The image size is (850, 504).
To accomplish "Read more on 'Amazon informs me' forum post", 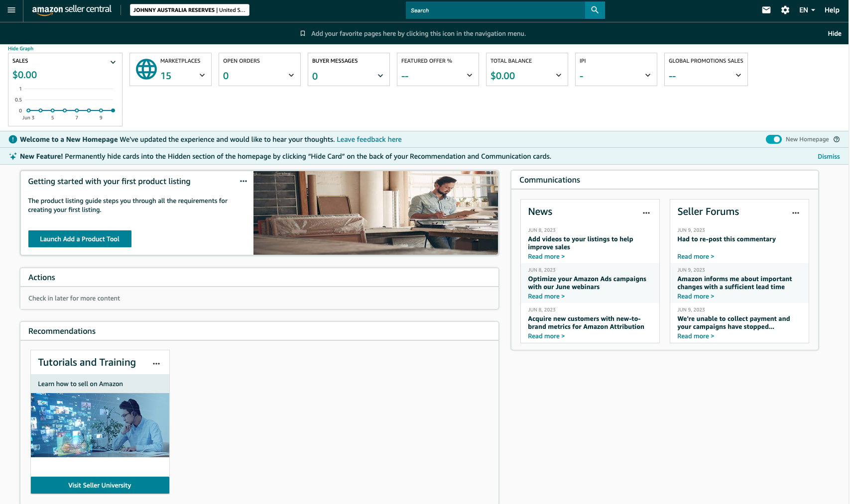I will pos(696,297).
